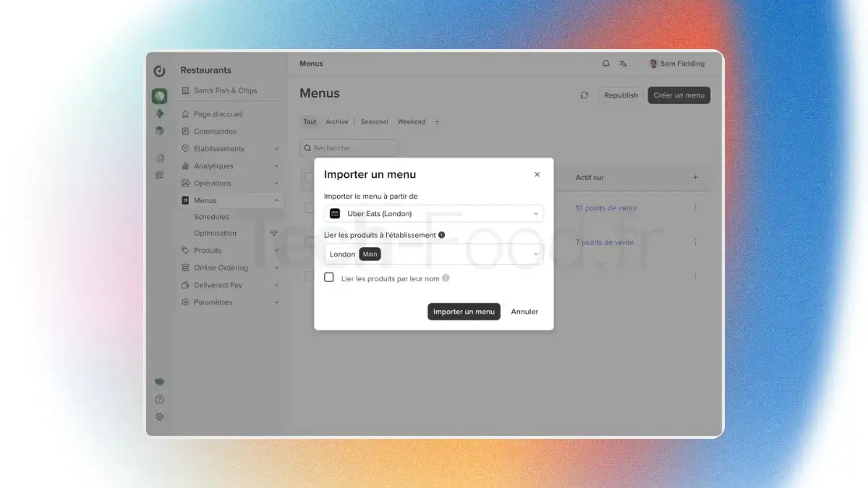Expand Opérations section chevron
The height and width of the screenshot is (488, 868).
coord(276,184)
